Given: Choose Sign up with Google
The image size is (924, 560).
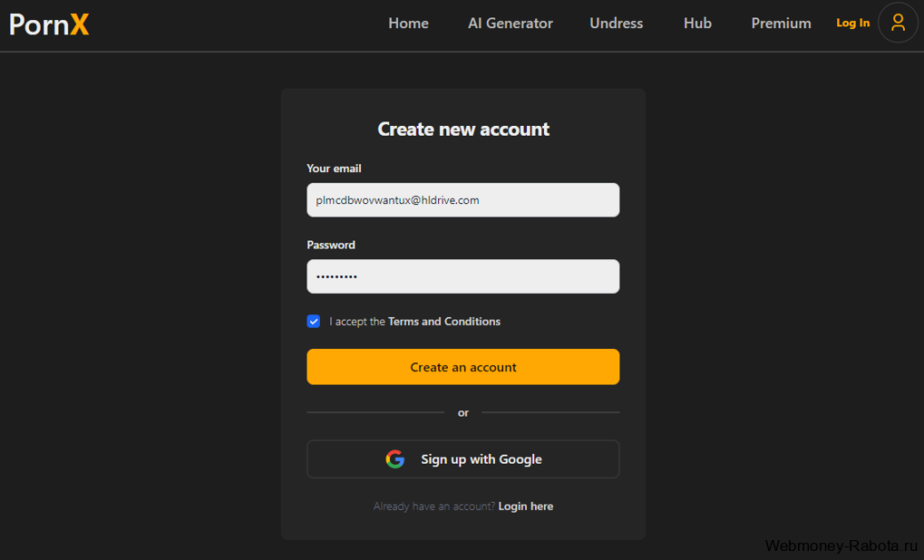Looking at the screenshot, I should 463,459.
